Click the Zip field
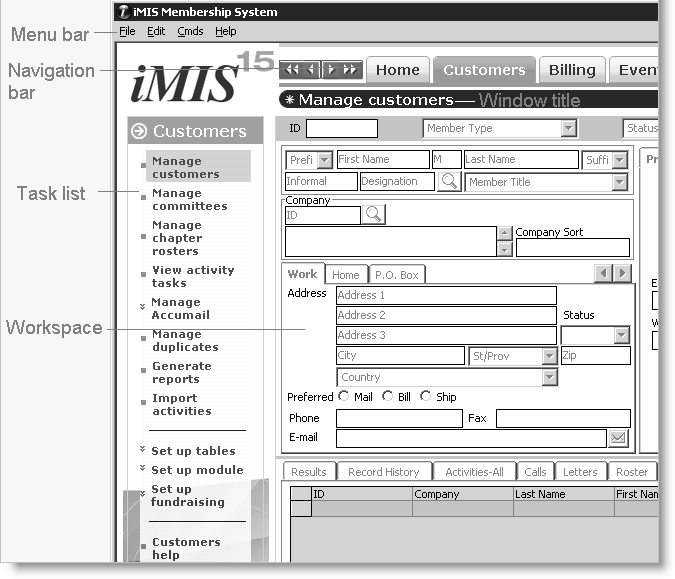Screen dimensions: 675x579 point(596,356)
